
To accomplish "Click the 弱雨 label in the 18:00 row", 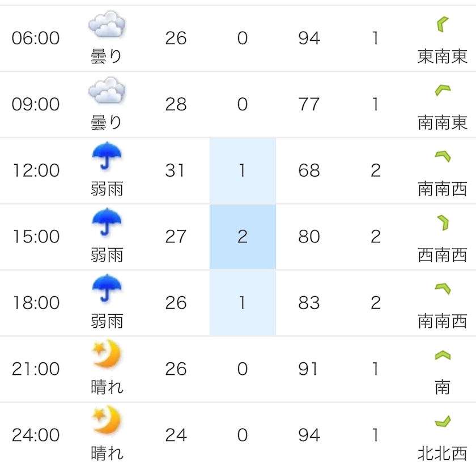I will (x=107, y=321).
